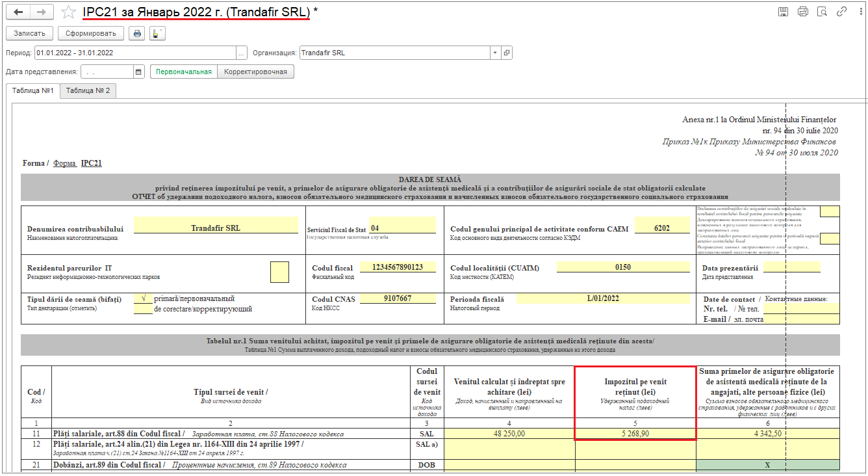Click the Nr. tel. yellow input cell
The width and height of the screenshot is (868, 476).
point(801,309)
